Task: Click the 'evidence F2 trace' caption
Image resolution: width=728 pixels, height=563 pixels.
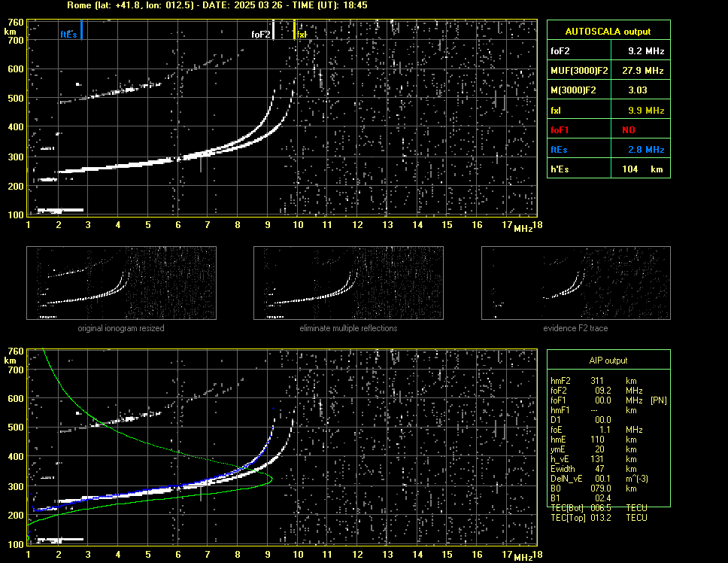Action: (576, 328)
